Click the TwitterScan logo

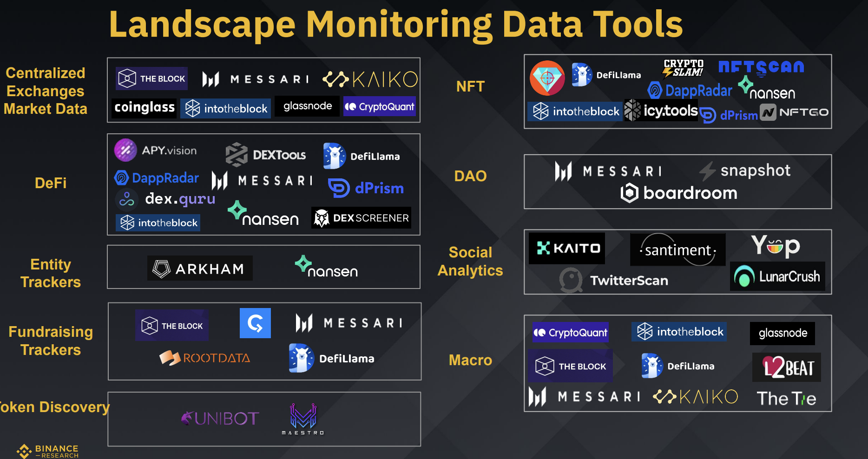click(614, 280)
